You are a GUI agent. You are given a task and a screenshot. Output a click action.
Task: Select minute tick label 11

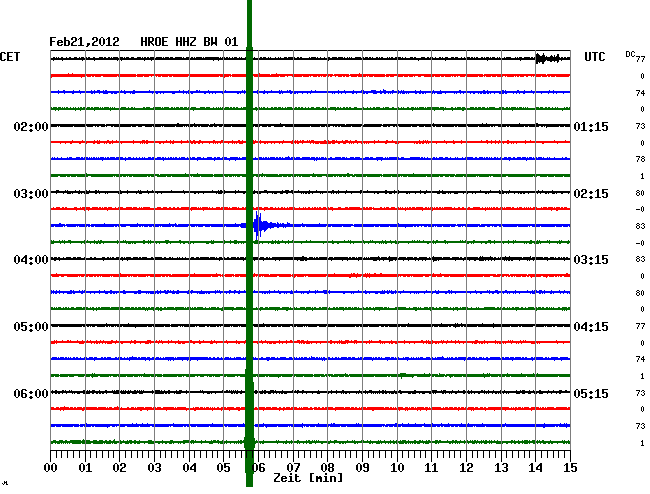click(x=431, y=468)
